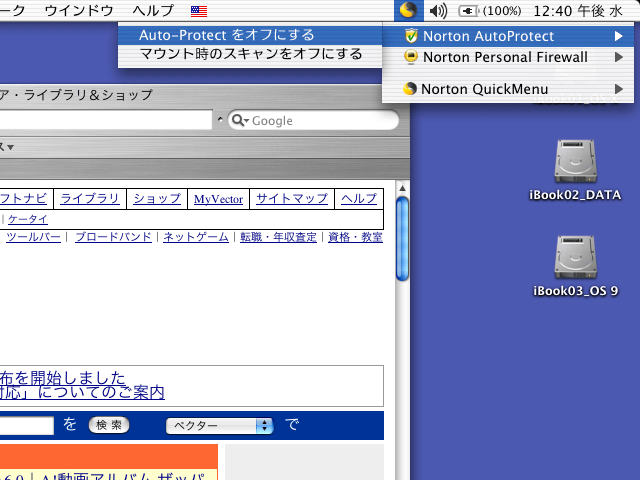Click the 検索 search button
640x480 pixels.
pyautogui.click(x=109, y=425)
